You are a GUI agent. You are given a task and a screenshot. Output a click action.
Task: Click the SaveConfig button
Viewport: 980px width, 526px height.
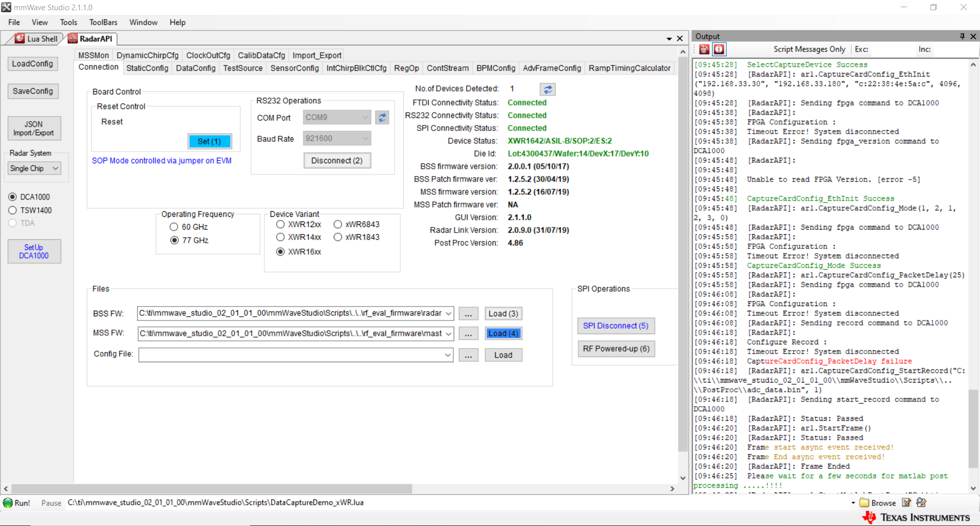33,91
